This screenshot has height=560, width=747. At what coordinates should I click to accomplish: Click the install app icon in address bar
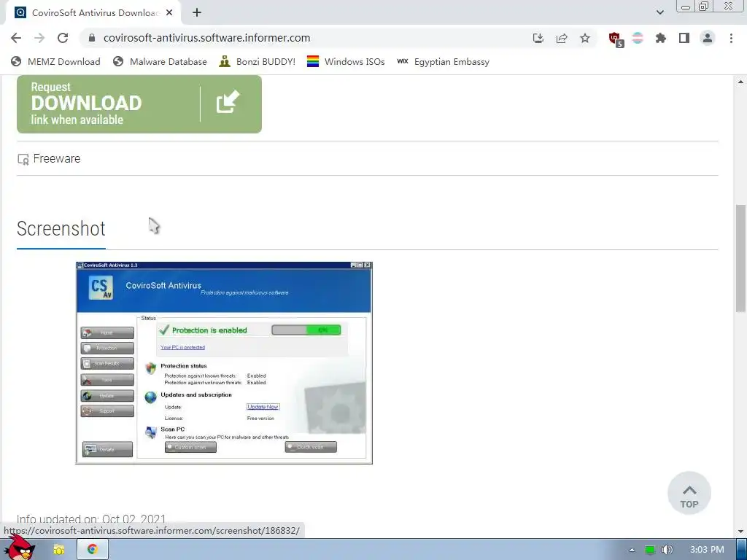point(538,38)
